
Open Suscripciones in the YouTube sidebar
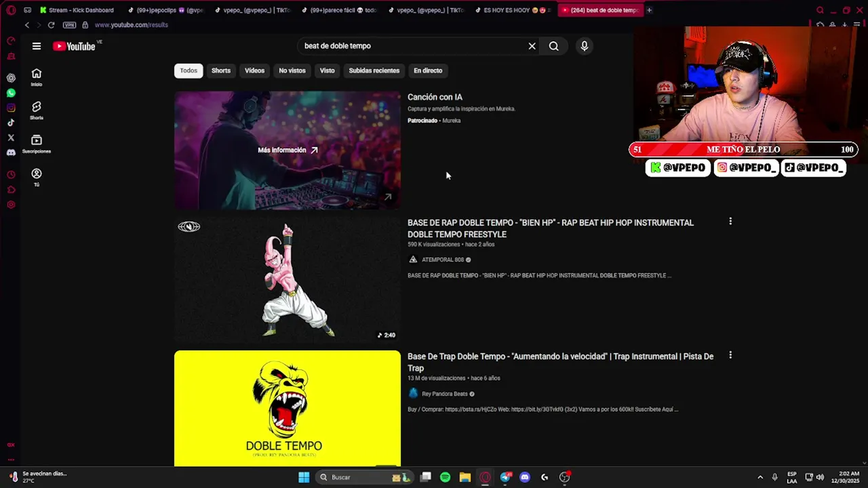[37, 144]
